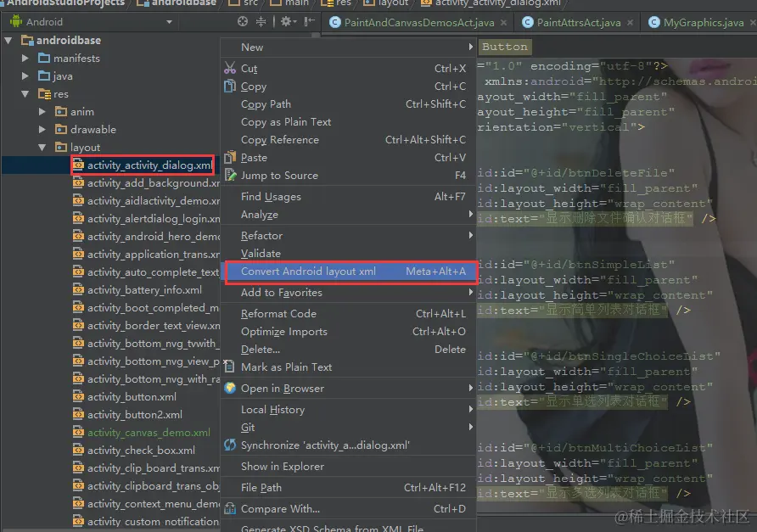Expand the anim folder
Viewport: 757px width, 532px height.
tap(42, 112)
